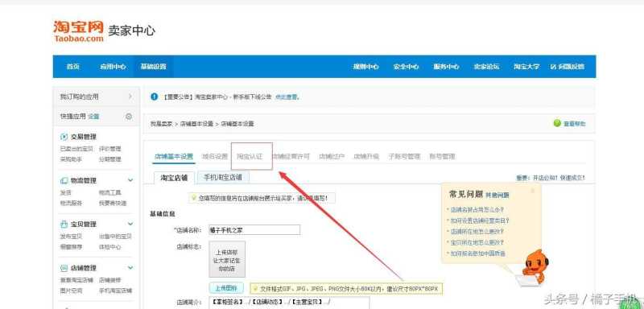Switch to the 淘宝认证 tab
644x309 pixels.
(250, 156)
